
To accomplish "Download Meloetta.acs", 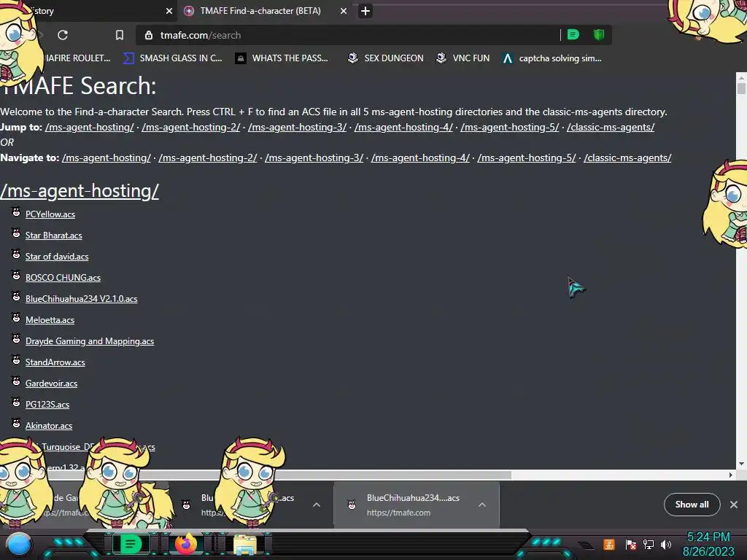I will click(50, 320).
